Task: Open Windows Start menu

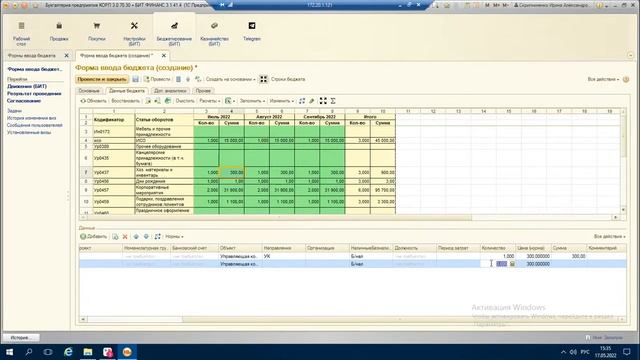Action: pyautogui.click(x=9, y=352)
